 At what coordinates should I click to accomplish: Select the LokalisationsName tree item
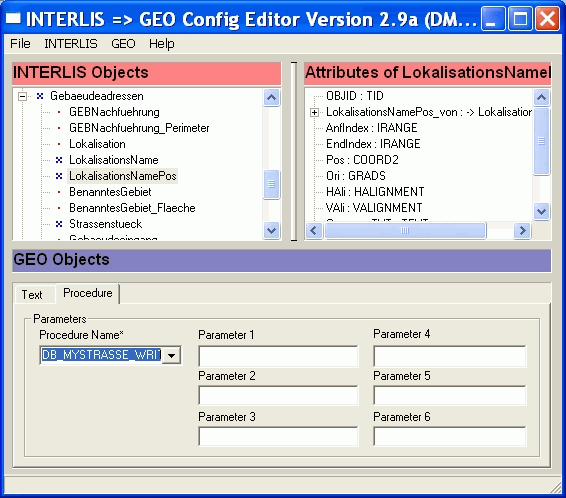tap(114, 160)
